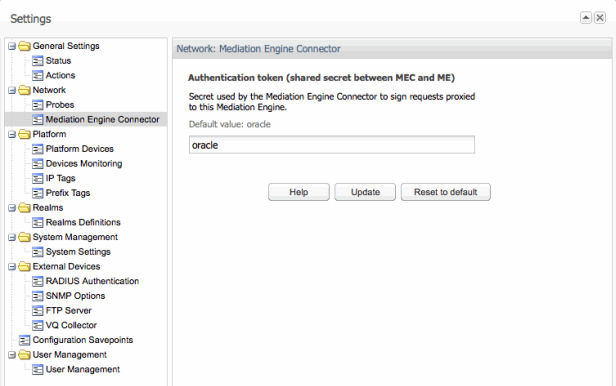This screenshot has width=616, height=386.
Task: Click the Network folder icon
Action: pyautogui.click(x=24, y=90)
